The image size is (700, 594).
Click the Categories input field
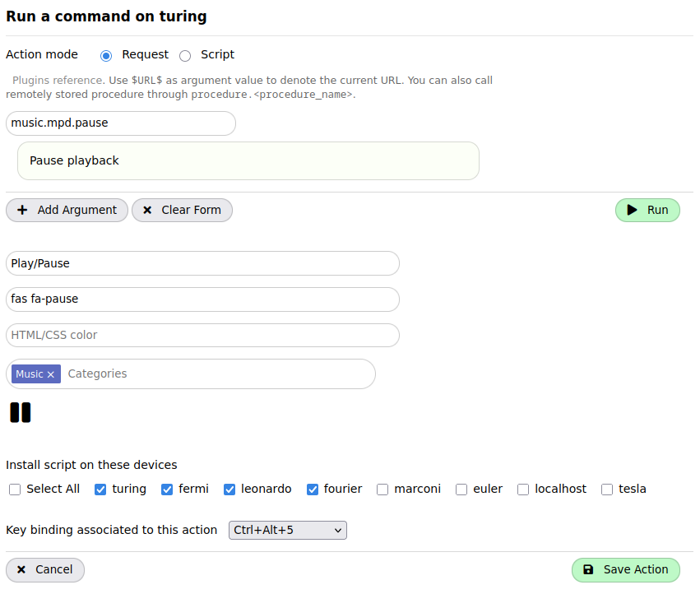pos(214,374)
